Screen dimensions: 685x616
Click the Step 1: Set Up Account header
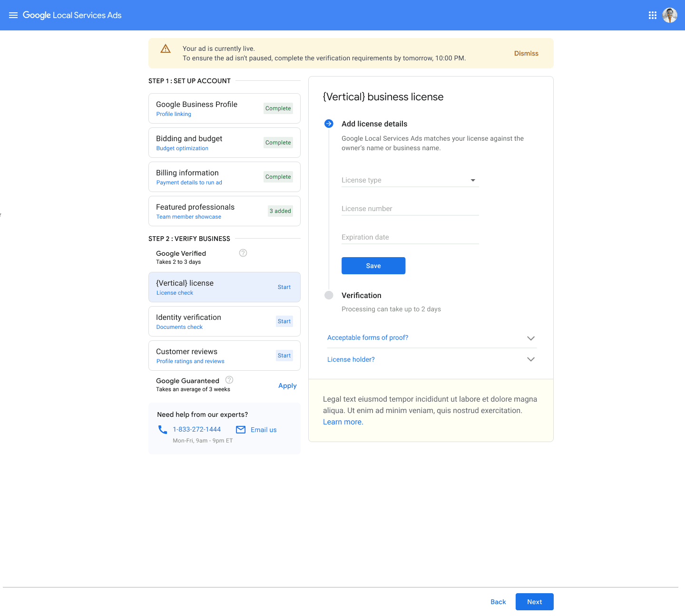pos(189,81)
